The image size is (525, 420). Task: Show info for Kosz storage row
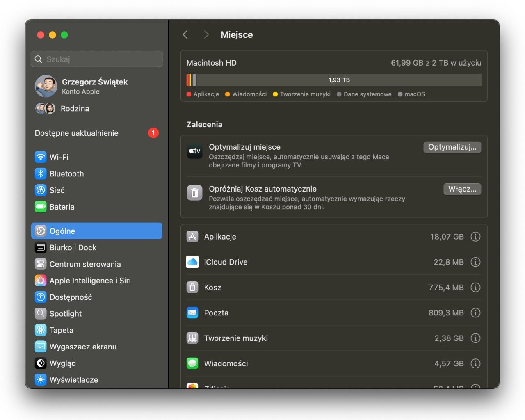click(475, 288)
